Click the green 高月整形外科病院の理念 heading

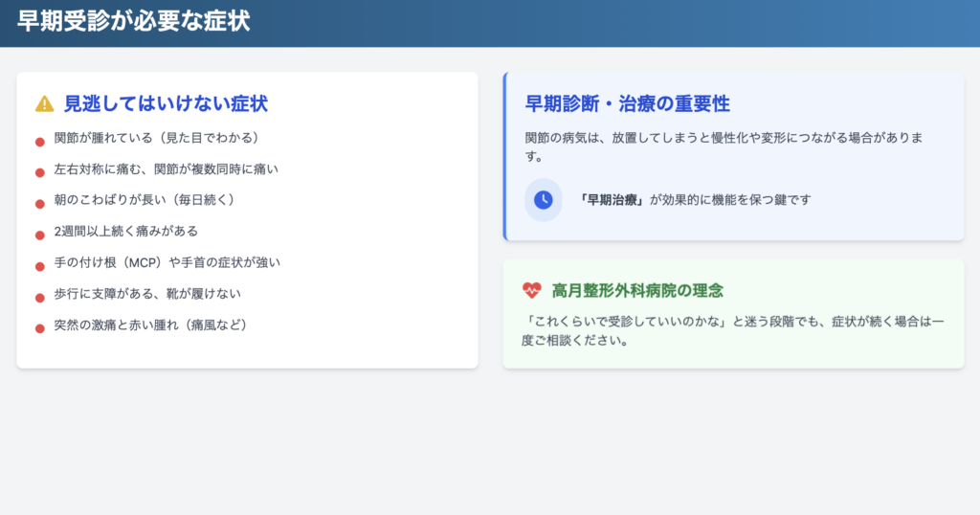pyautogui.click(x=635, y=290)
